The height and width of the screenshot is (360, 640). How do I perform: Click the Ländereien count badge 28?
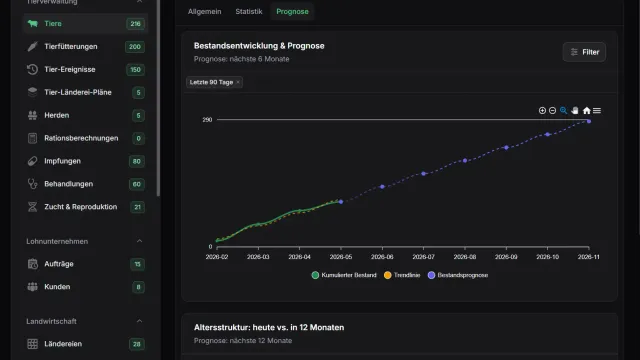137,344
